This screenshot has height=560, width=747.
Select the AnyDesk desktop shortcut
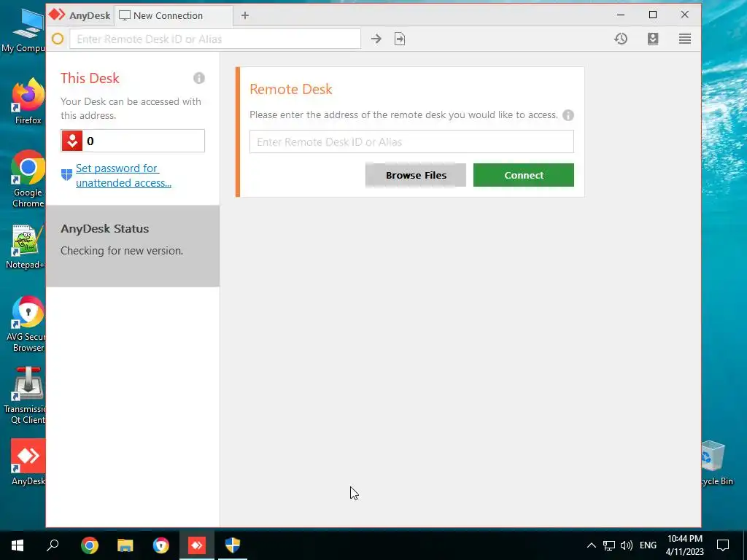[28, 462]
